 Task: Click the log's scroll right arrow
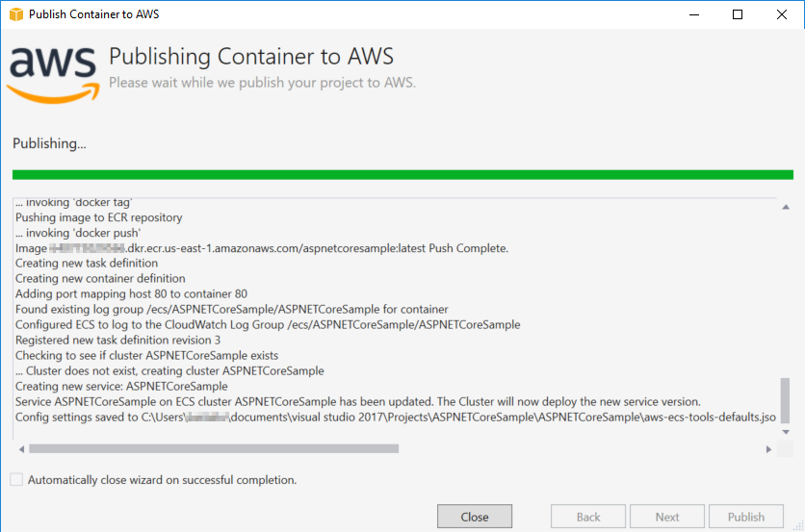tap(768, 448)
